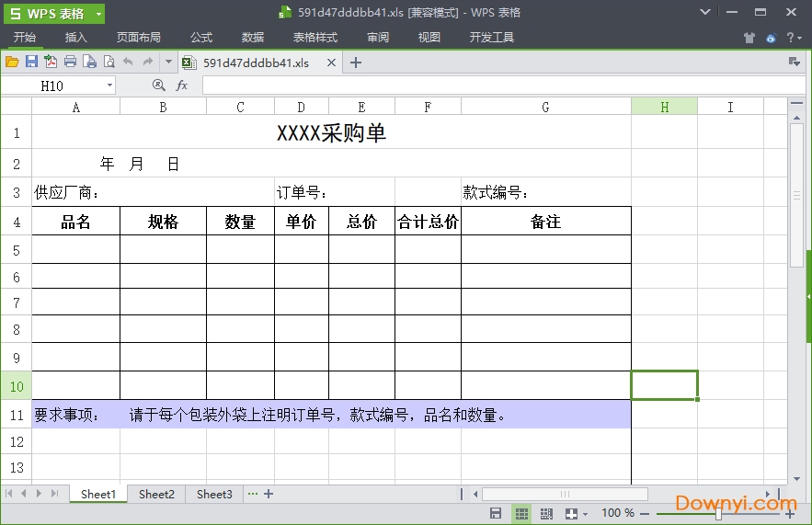Open the 表格样式 ribbon tab
The image size is (812, 525).
click(x=315, y=38)
